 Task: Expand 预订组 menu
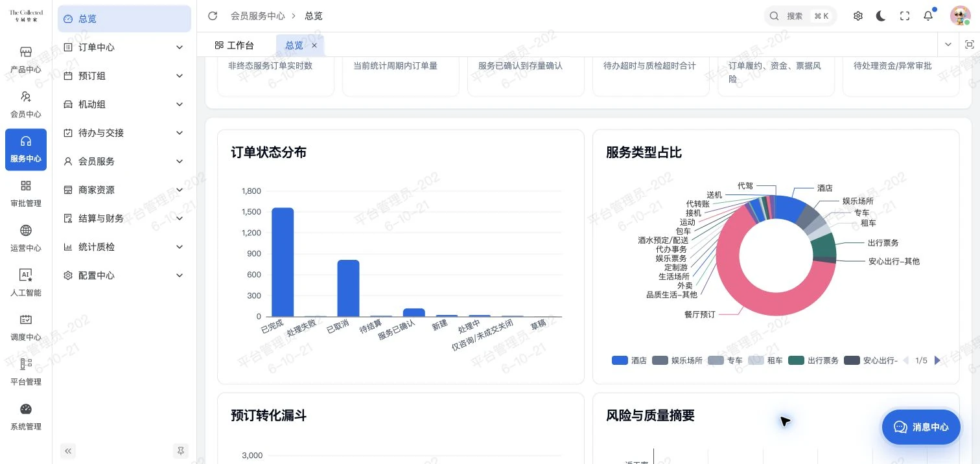[124, 76]
